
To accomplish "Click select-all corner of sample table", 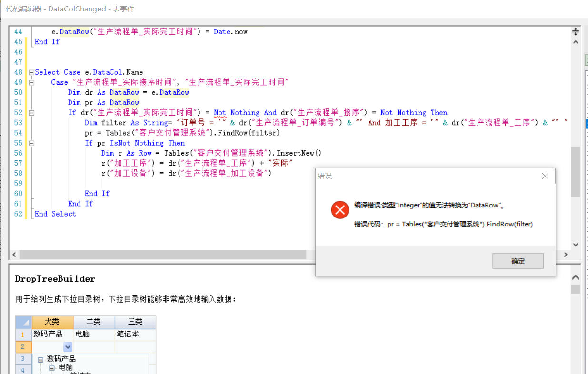I will click(23, 322).
